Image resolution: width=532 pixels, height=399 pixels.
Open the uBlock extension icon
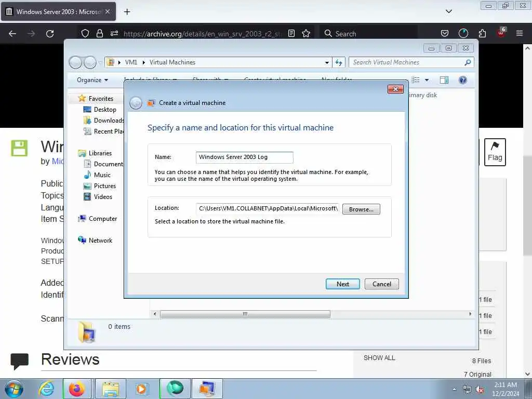tap(501, 33)
